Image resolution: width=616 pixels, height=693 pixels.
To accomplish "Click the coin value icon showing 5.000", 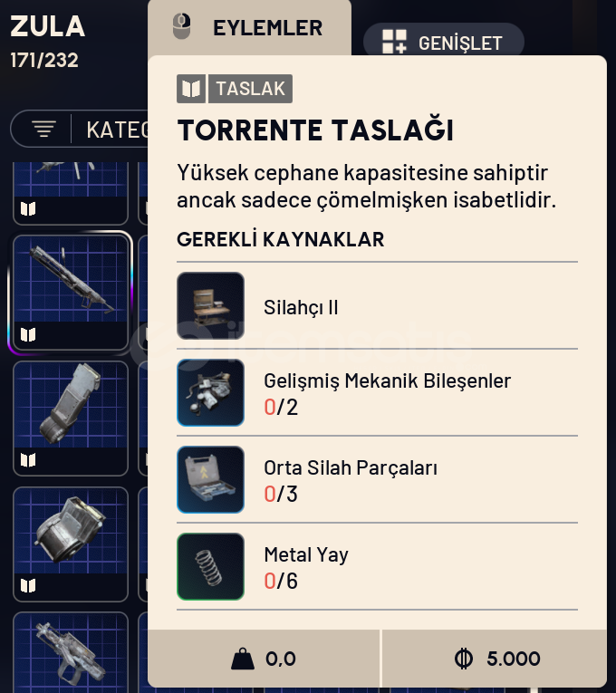I will 464,659.
